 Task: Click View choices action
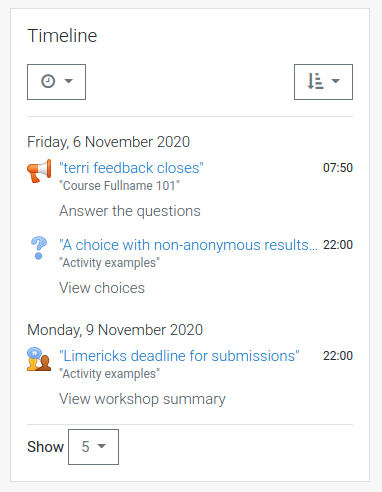click(x=102, y=288)
